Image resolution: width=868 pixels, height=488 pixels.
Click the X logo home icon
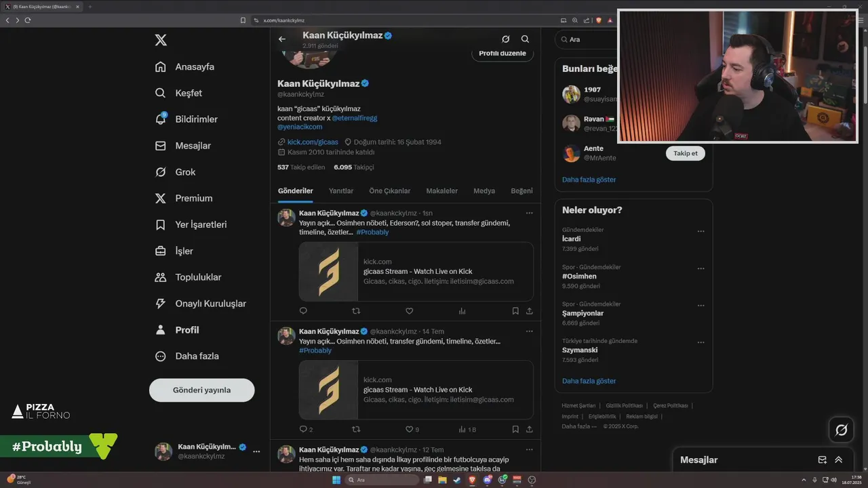coord(161,40)
